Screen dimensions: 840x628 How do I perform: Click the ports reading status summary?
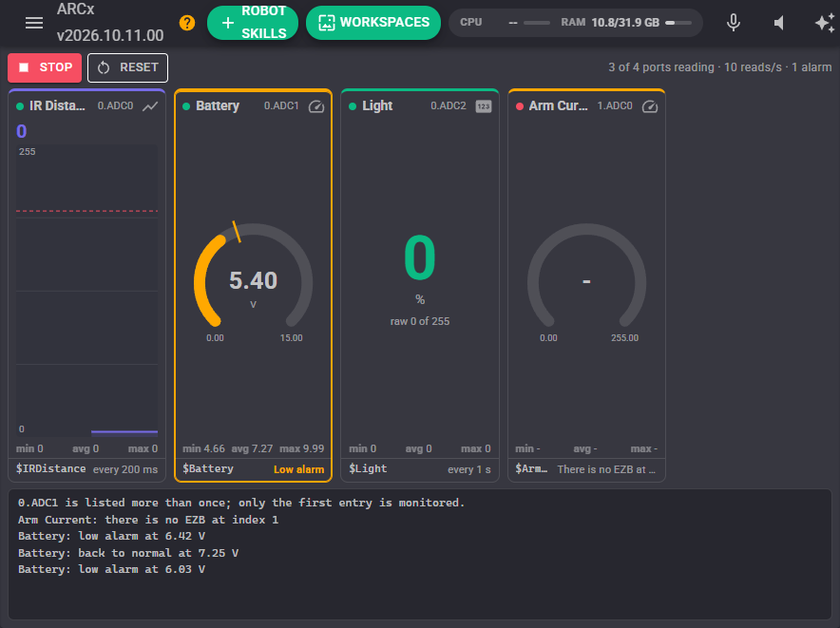[x=719, y=67]
